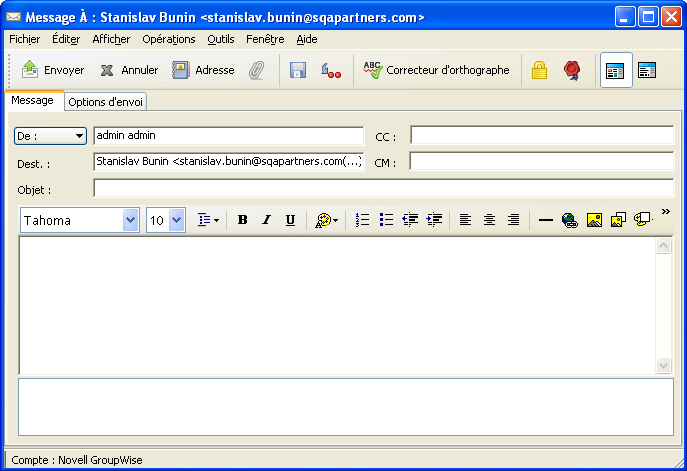Click the decrease indent icon

pyautogui.click(x=410, y=220)
